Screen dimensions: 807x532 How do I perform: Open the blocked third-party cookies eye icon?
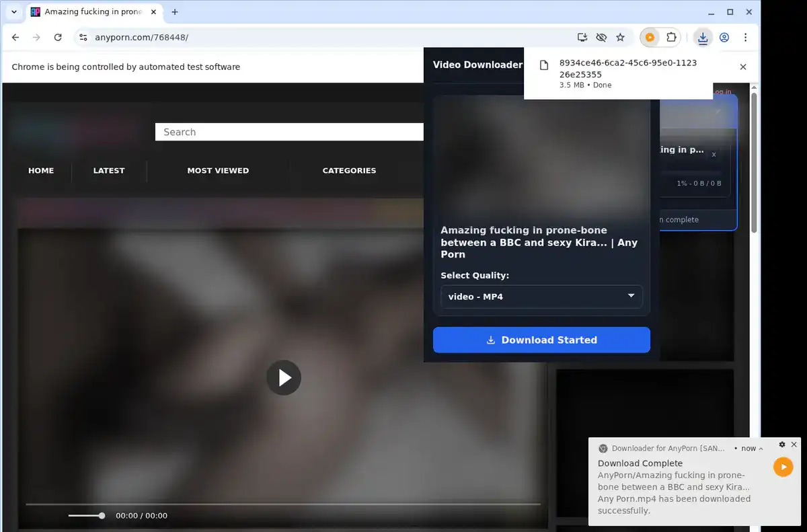click(x=601, y=38)
